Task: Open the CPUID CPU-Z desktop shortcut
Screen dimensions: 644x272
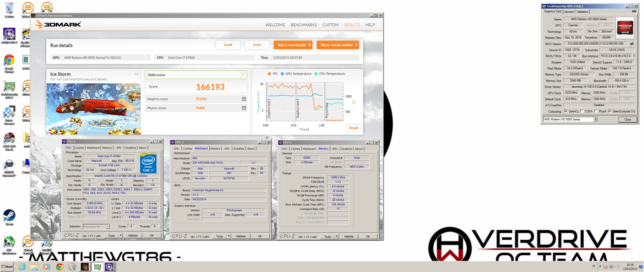Action: [9, 36]
